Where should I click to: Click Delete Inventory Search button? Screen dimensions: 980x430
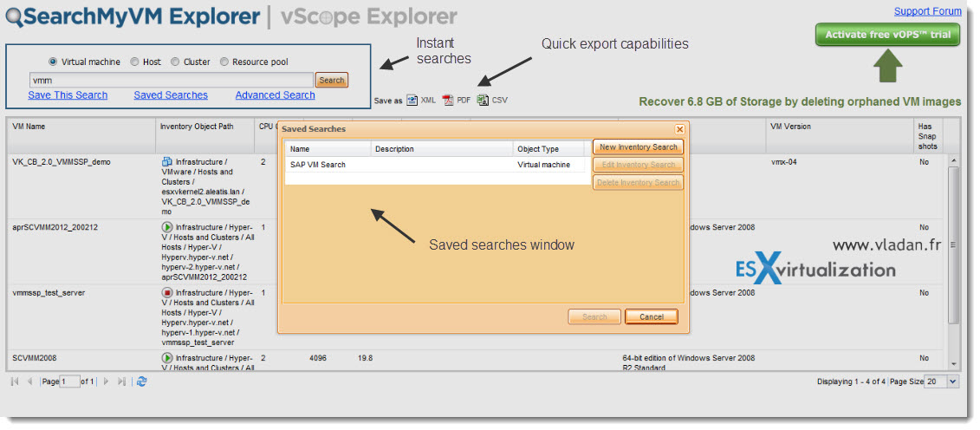point(638,183)
